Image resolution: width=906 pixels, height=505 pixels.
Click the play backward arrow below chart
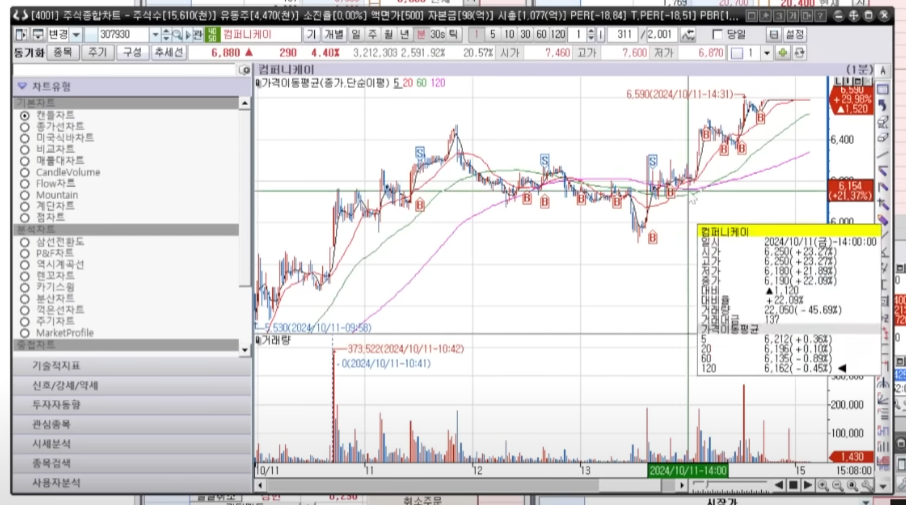click(x=779, y=485)
